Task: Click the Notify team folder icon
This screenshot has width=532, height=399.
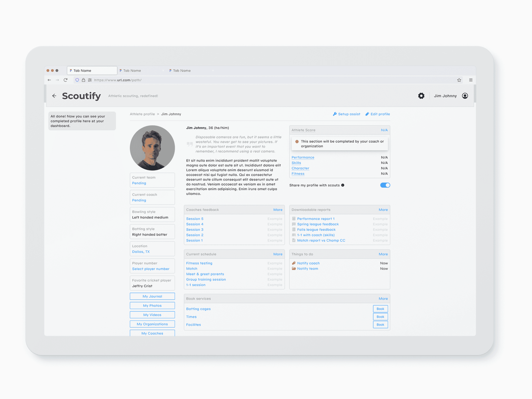Action: [294, 268]
